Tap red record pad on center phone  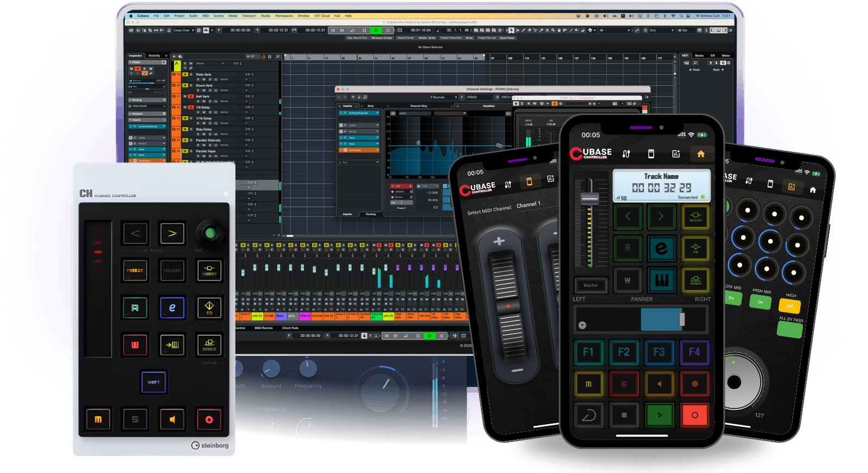click(695, 415)
